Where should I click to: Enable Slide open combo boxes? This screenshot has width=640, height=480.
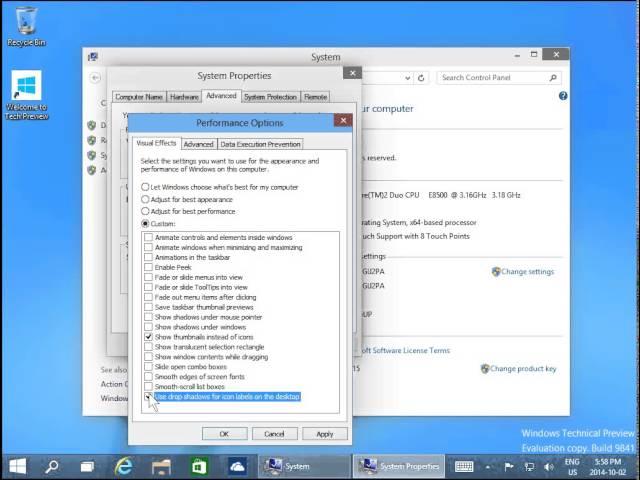(x=149, y=367)
